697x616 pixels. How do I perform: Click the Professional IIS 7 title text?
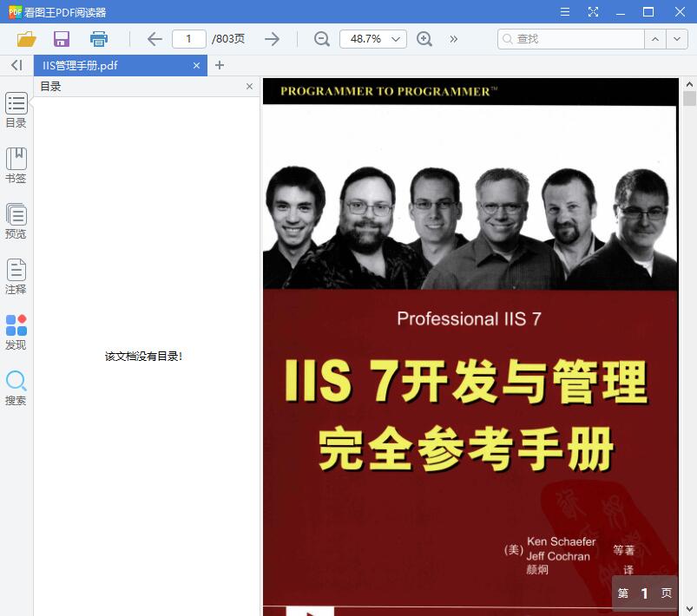[469, 318]
